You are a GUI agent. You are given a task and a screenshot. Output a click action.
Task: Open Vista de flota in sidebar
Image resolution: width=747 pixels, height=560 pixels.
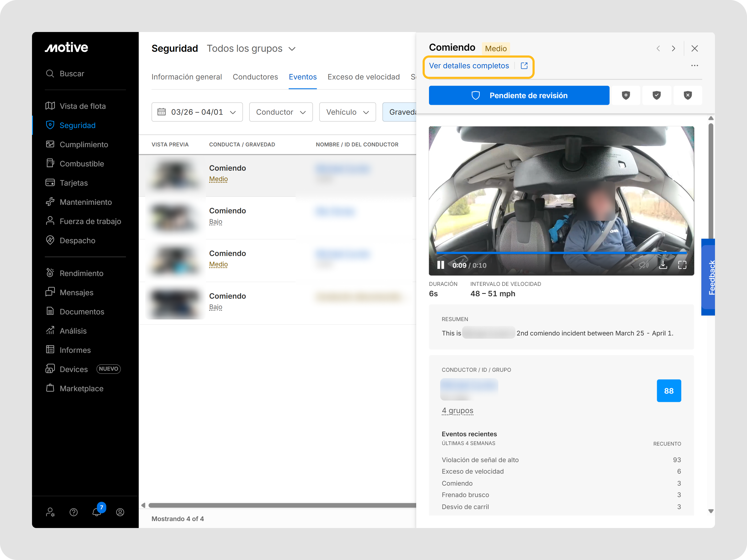(x=82, y=106)
